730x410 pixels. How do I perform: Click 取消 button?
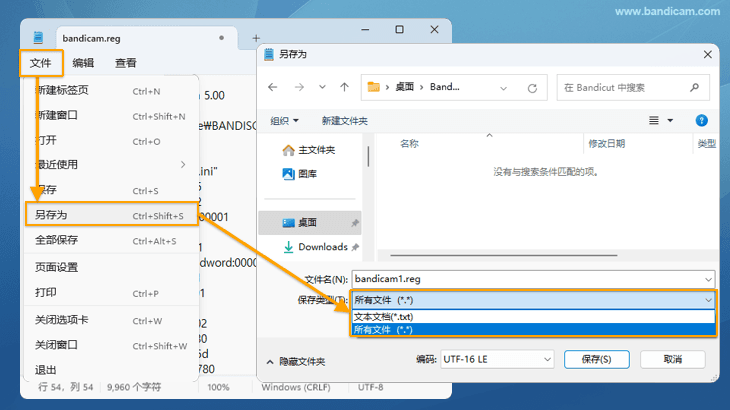[672, 359]
